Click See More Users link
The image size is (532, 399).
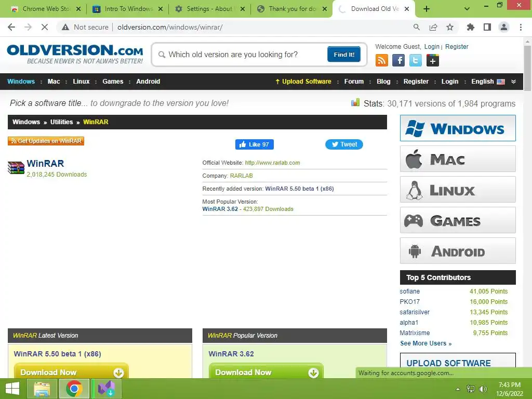pos(425,343)
